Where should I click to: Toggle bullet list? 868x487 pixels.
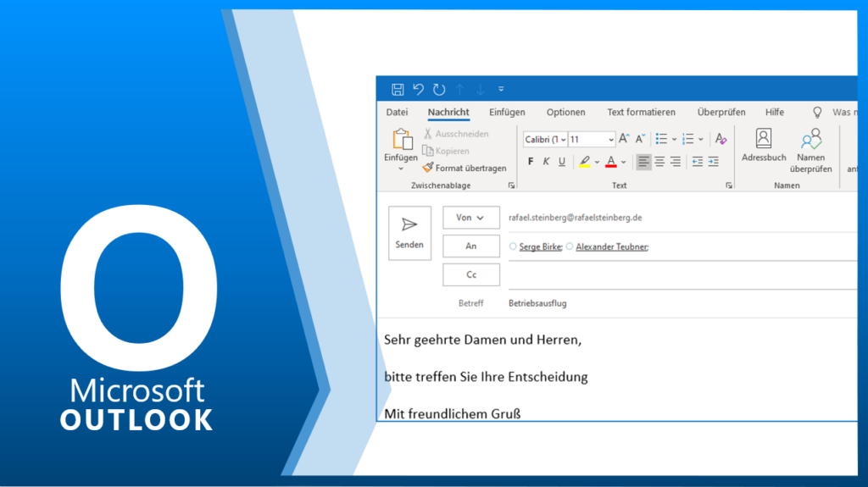(661, 139)
